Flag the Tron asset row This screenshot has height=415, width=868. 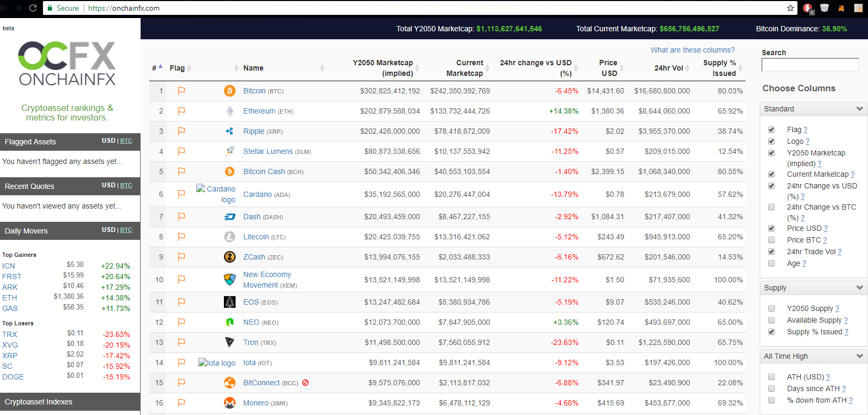(181, 342)
